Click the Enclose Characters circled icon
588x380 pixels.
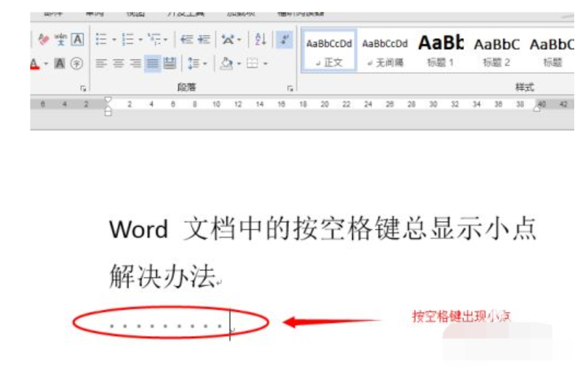(76, 64)
